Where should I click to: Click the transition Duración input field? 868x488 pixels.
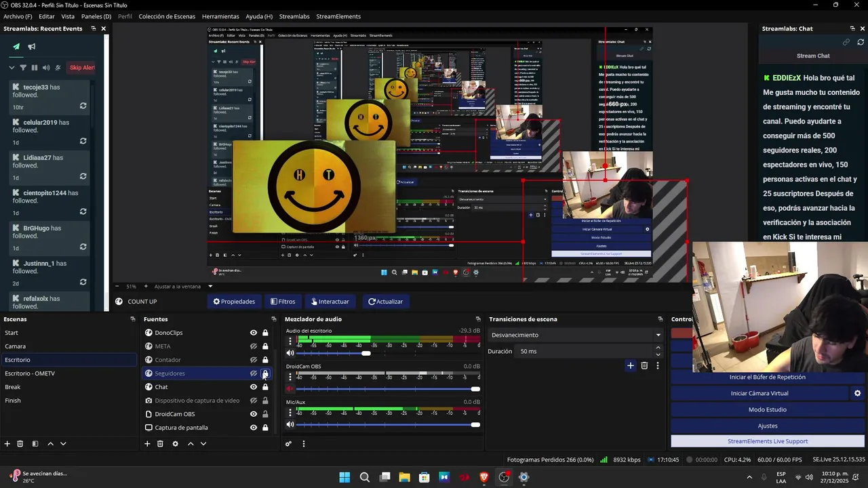click(x=584, y=351)
